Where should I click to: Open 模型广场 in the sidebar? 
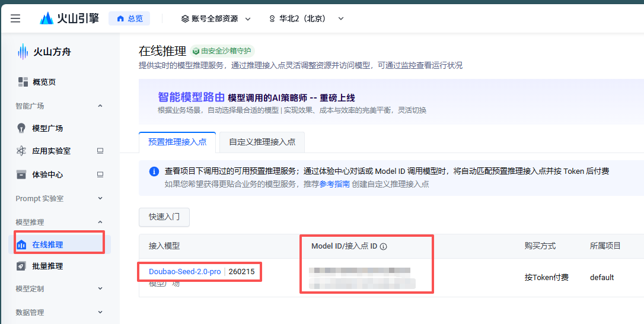click(47, 128)
